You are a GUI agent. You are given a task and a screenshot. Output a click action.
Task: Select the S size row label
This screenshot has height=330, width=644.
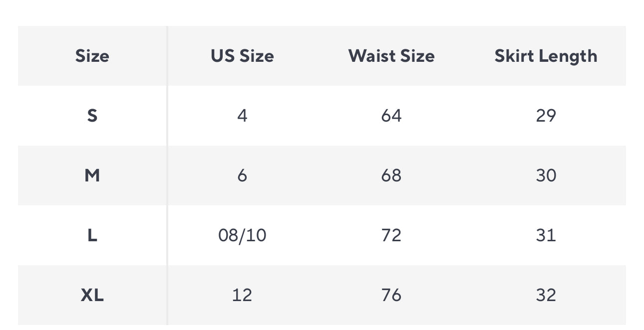92,116
